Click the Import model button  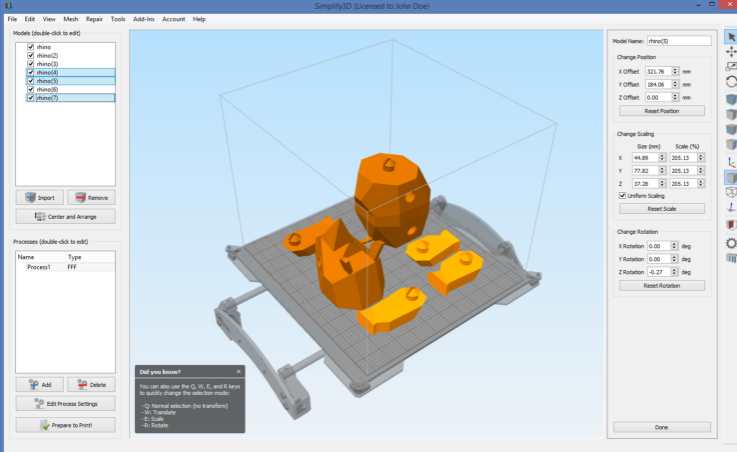pos(39,198)
